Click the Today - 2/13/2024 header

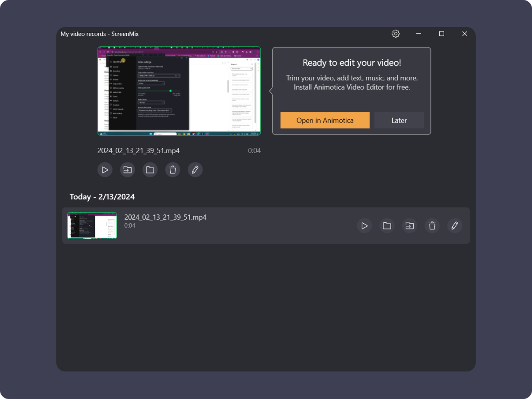pos(102,197)
